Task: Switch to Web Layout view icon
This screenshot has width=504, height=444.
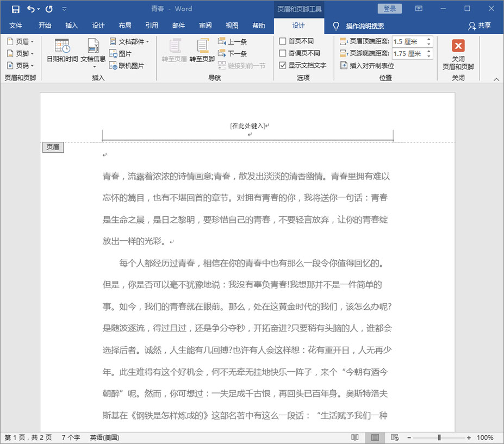Action: [395, 437]
